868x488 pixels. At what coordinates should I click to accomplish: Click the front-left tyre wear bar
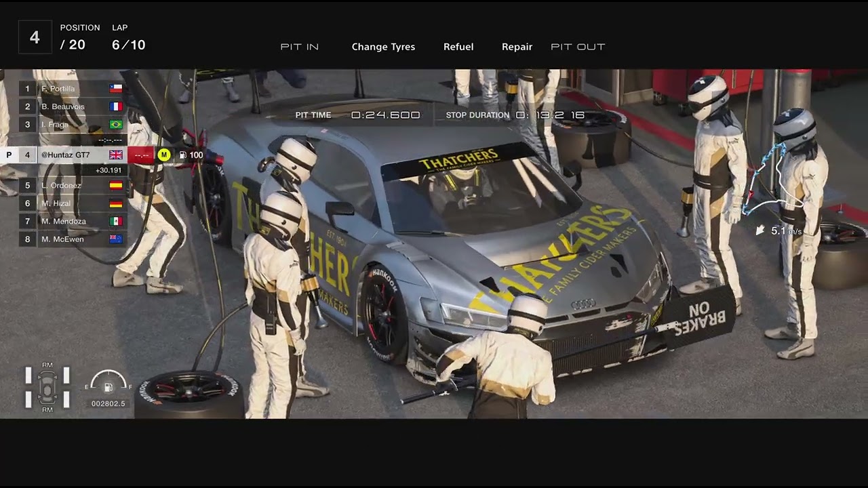coord(28,376)
